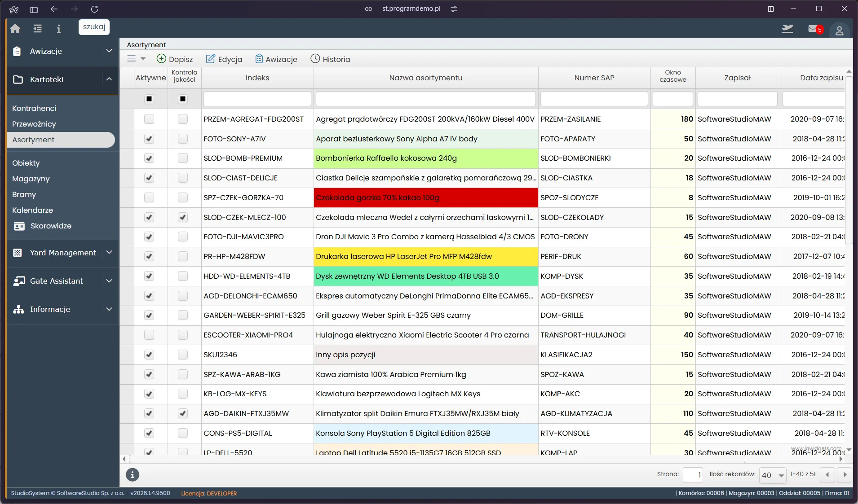Screen dimensions: 858x504
Task: Click the Yard Management grid icon
Action: 18,253
